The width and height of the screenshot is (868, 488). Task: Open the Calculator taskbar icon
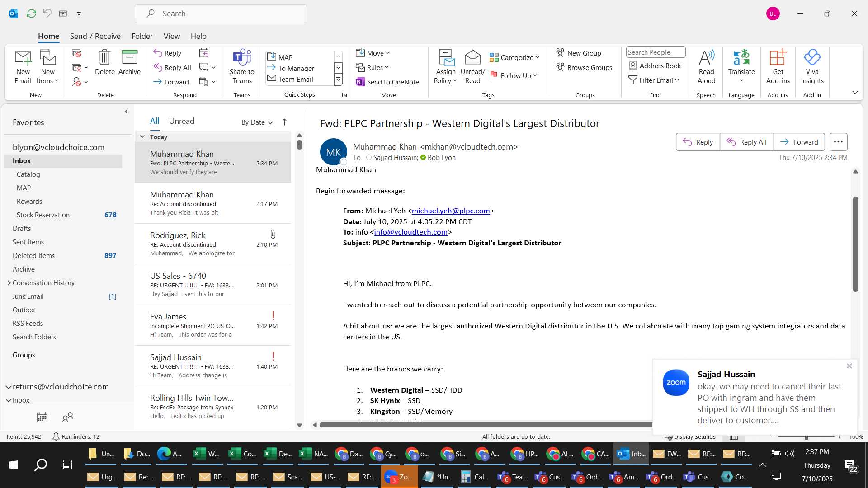pos(475,477)
